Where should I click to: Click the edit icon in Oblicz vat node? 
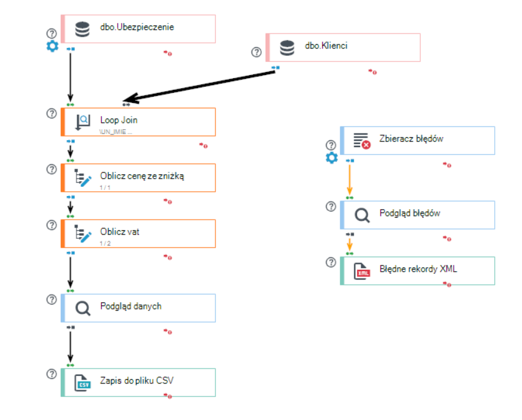coord(83,234)
